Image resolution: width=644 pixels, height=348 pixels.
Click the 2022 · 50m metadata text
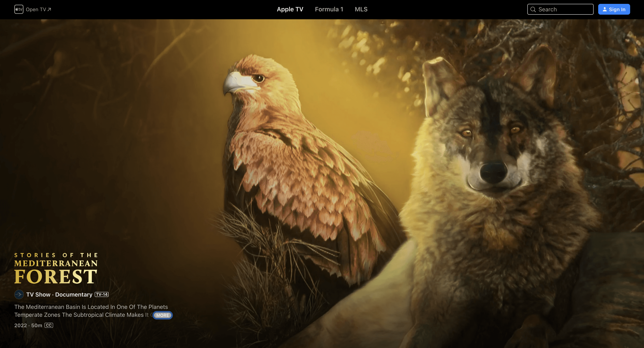pyautogui.click(x=28, y=325)
